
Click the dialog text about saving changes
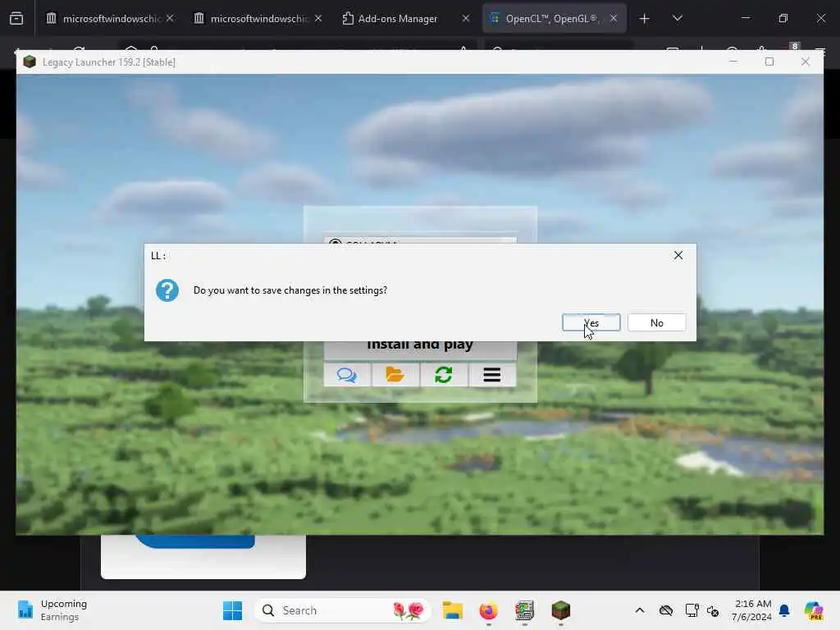point(290,290)
